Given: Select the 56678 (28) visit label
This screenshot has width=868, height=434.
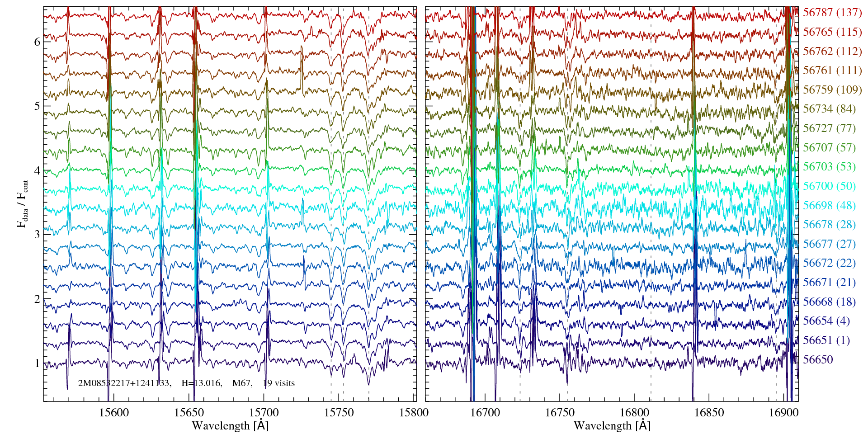Looking at the screenshot, I should click(x=829, y=225).
